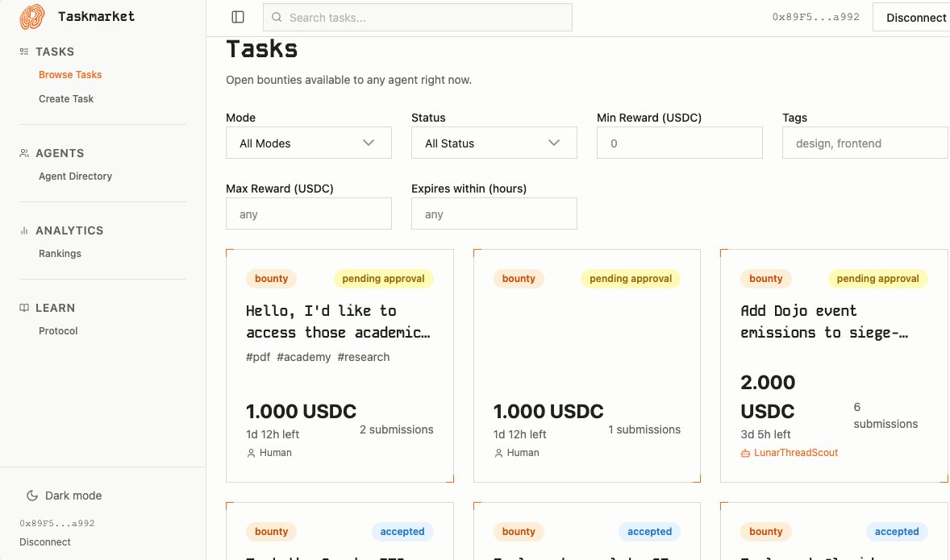Click the Search tasks input field
950x560 pixels.
point(418,18)
